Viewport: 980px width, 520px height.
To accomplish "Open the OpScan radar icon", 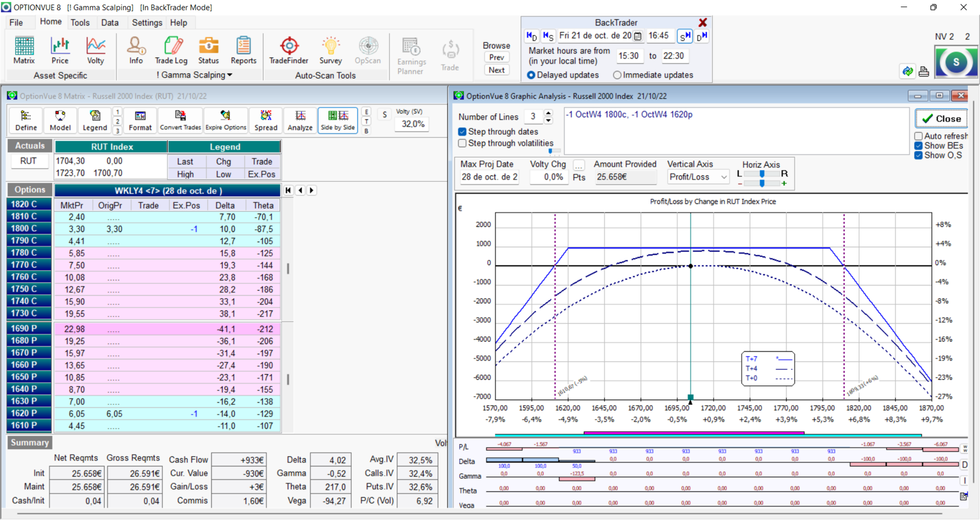I will 368,51.
